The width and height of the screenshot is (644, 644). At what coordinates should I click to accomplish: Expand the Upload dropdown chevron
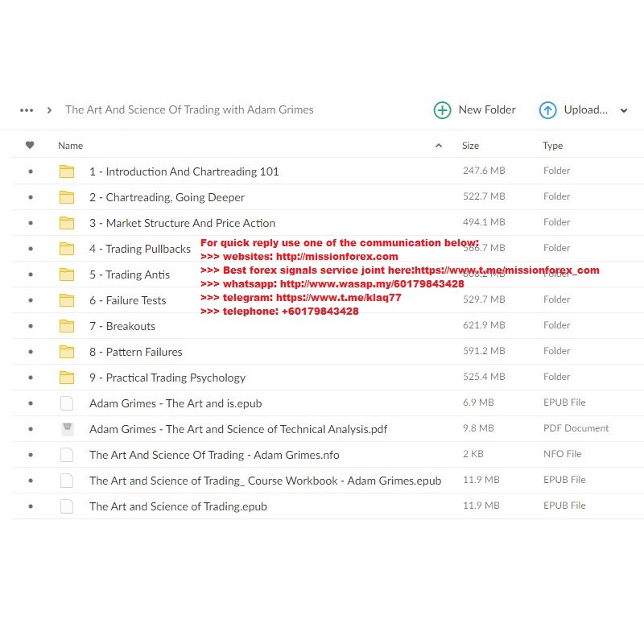pos(624,111)
